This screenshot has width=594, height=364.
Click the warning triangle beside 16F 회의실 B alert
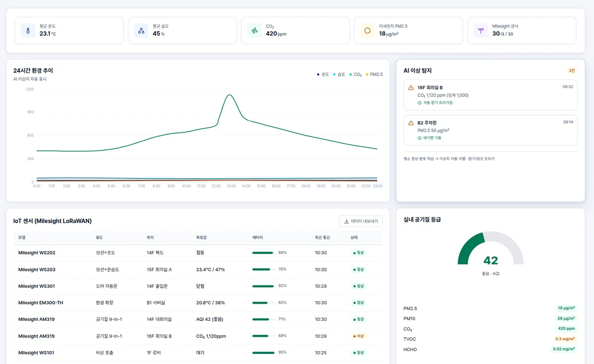click(x=411, y=88)
